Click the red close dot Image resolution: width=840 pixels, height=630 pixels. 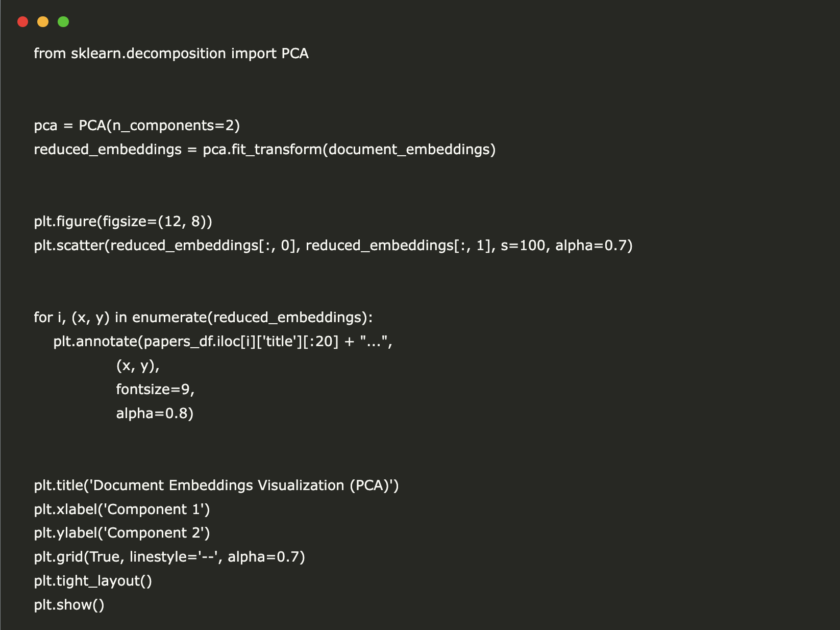point(22,21)
